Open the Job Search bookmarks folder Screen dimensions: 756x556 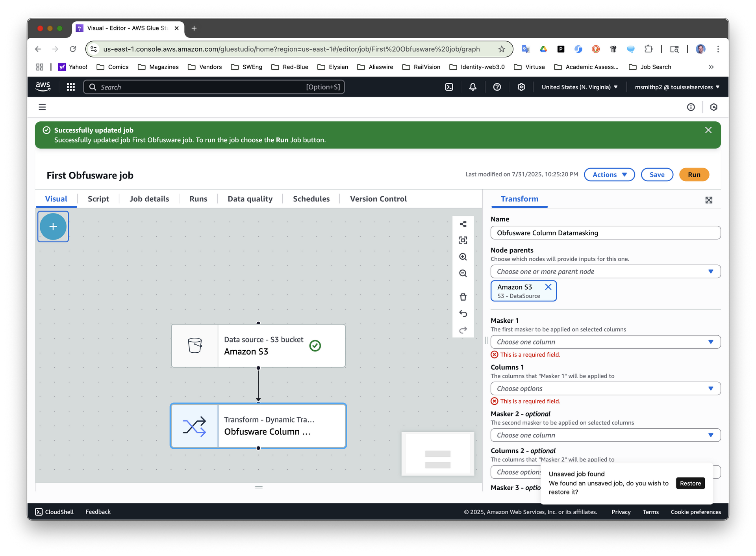[650, 67]
